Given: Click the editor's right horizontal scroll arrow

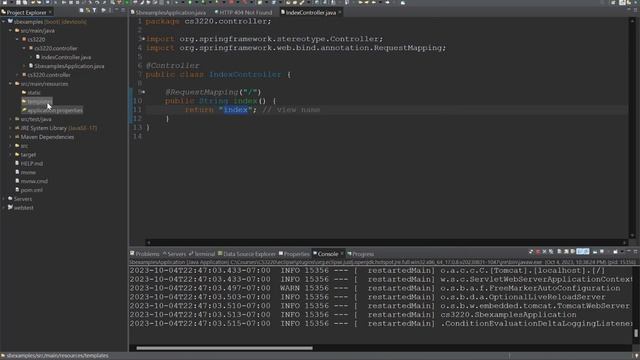Looking at the screenshot, I should coord(624,242).
